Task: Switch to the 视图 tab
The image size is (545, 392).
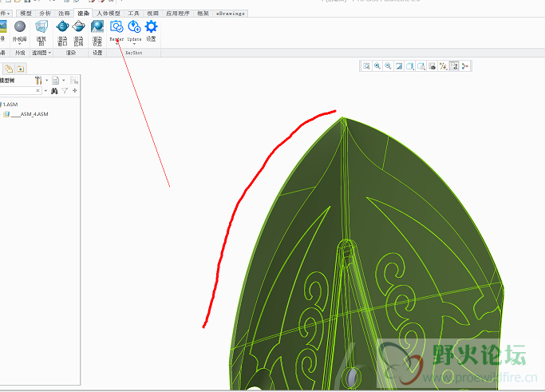Action: click(152, 14)
